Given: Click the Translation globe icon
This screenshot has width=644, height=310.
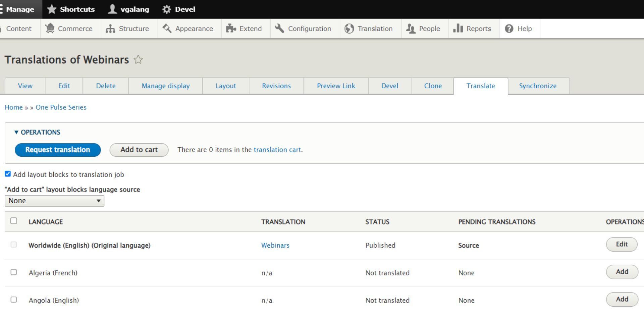Looking at the screenshot, I should 349,29.
